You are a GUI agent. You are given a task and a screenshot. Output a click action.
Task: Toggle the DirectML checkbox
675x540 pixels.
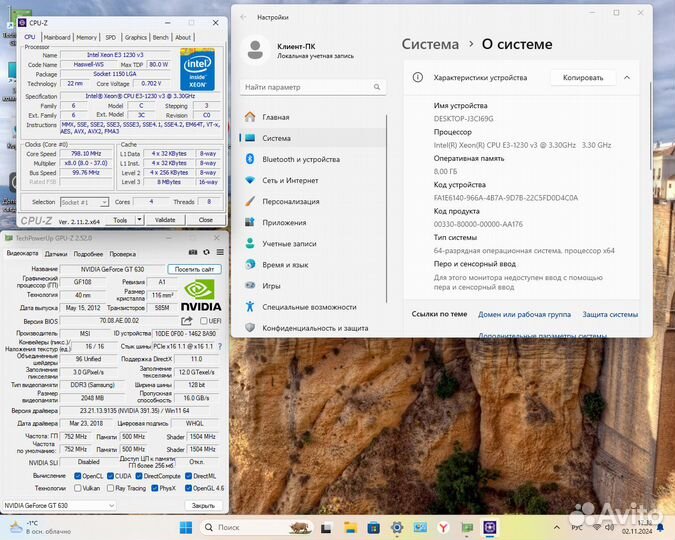pyautogui.click(x=188, y=476)
